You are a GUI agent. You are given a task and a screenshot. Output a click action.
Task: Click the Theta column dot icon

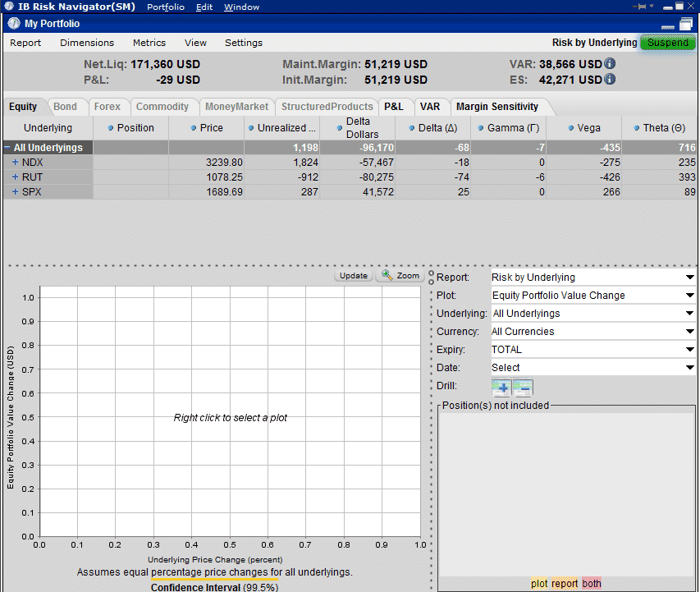tap(637, 128)
